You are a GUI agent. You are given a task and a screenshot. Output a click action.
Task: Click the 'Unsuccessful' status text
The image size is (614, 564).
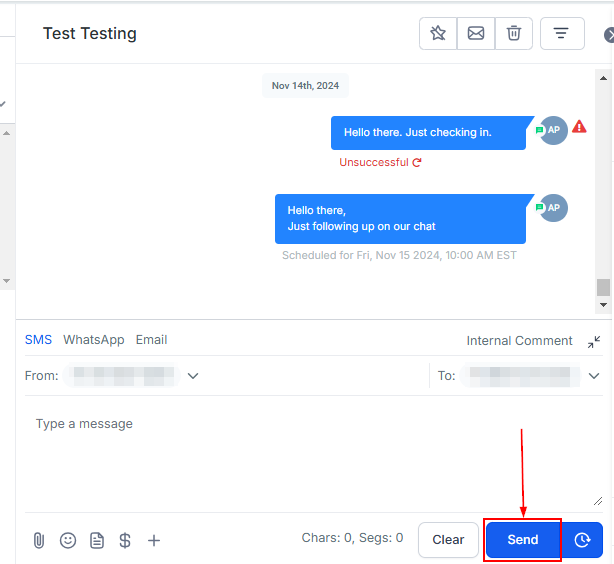(x=374, y=163)
